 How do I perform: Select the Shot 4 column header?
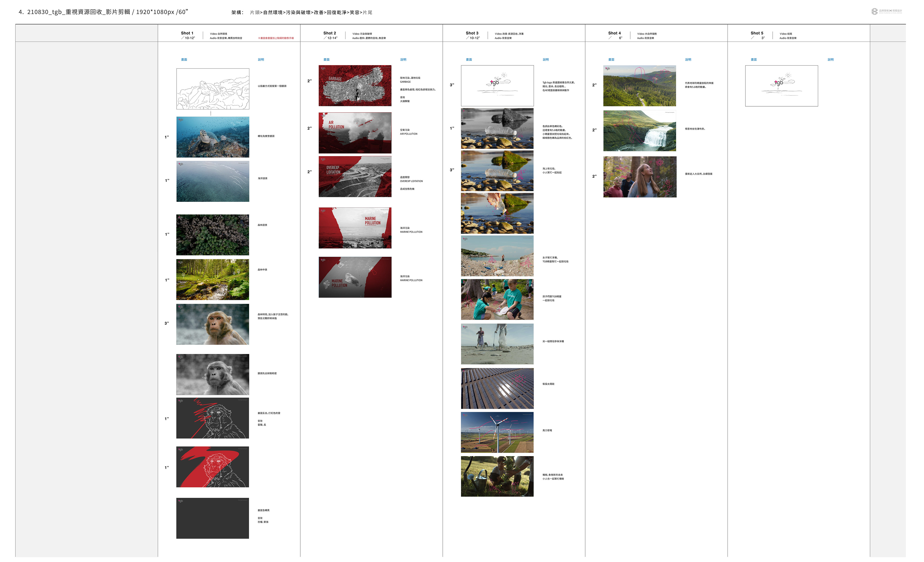(x=614, y=33)
